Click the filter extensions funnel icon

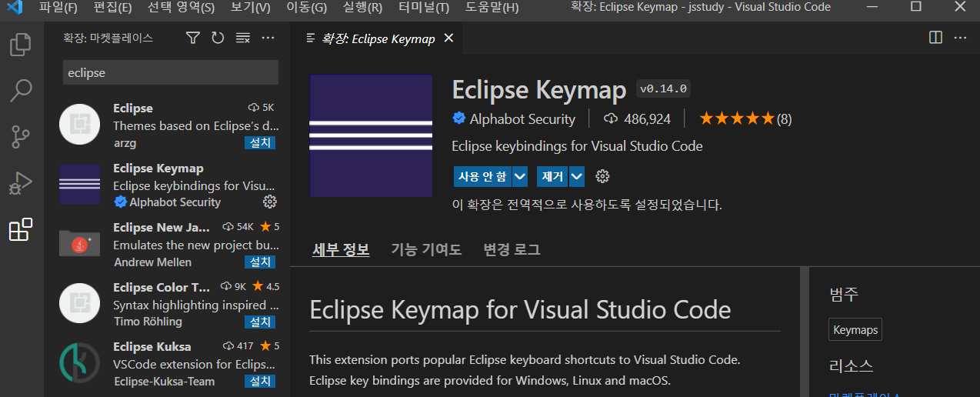click(193, 38)
